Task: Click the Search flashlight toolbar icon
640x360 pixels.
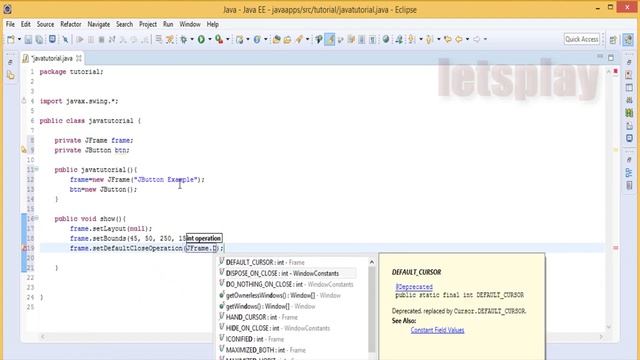Action: coord(300,40)
